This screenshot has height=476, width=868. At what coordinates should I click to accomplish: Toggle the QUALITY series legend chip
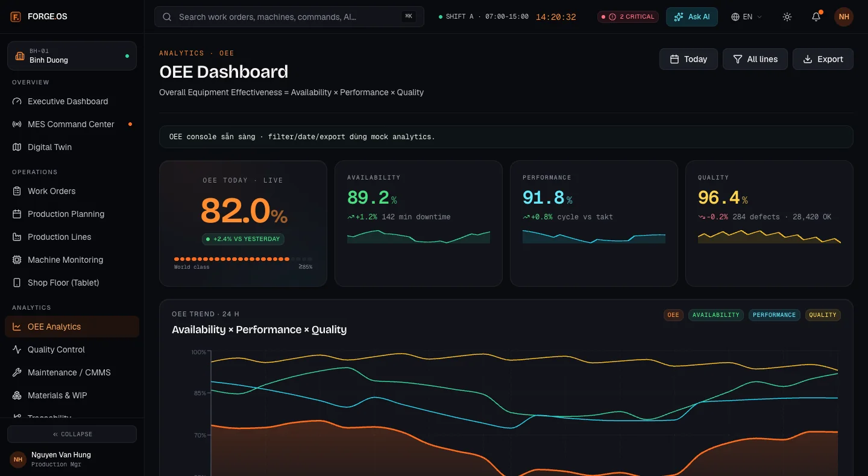click(823, 315)
